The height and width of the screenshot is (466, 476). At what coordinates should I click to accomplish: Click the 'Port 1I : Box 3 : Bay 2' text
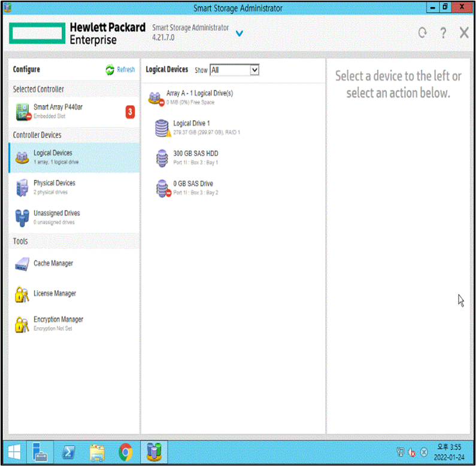click(196, 193)
